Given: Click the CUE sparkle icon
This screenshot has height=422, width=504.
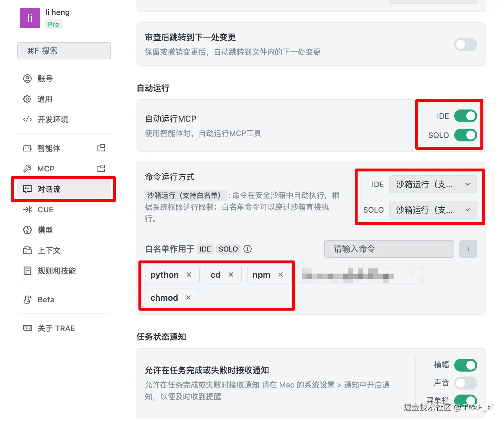Looking at the screenshot, I should (28, 209).
